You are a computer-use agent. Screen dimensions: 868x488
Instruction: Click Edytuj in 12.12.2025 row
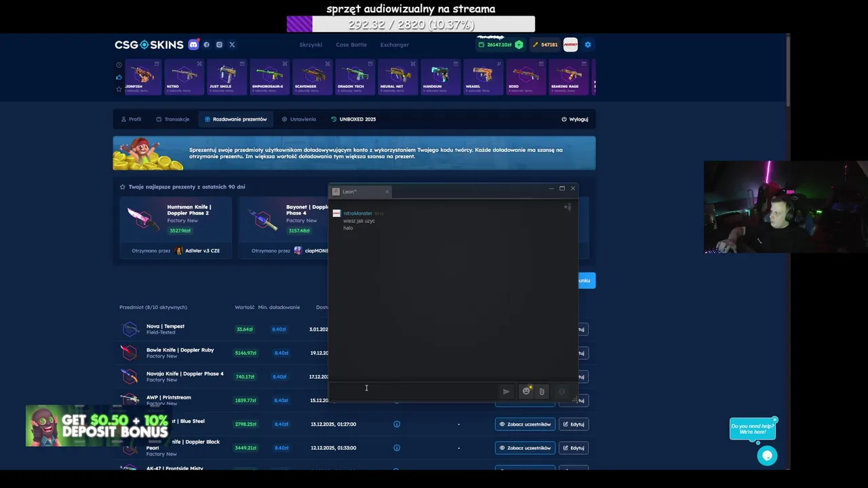pos(574,448)
